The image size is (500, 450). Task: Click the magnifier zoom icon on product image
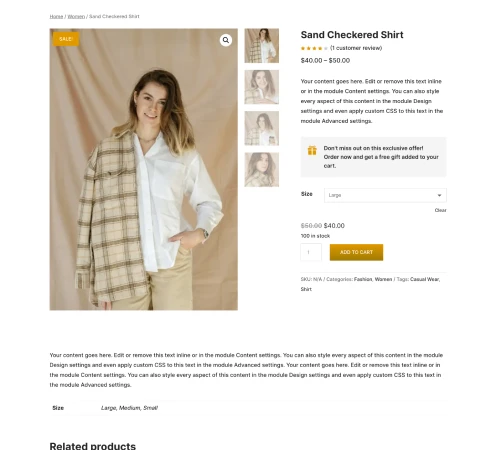[226, 40]
